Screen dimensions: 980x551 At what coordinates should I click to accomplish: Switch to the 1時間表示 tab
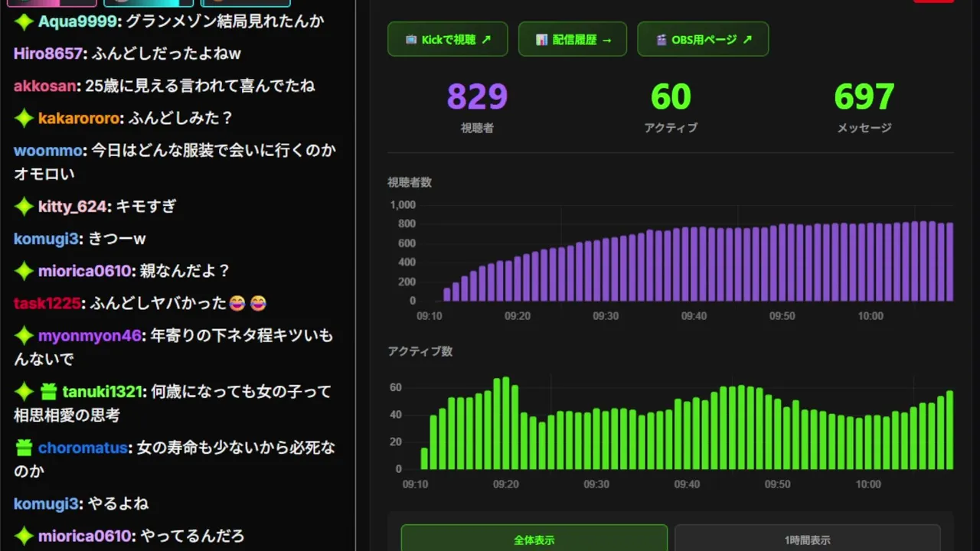point(807,540)
